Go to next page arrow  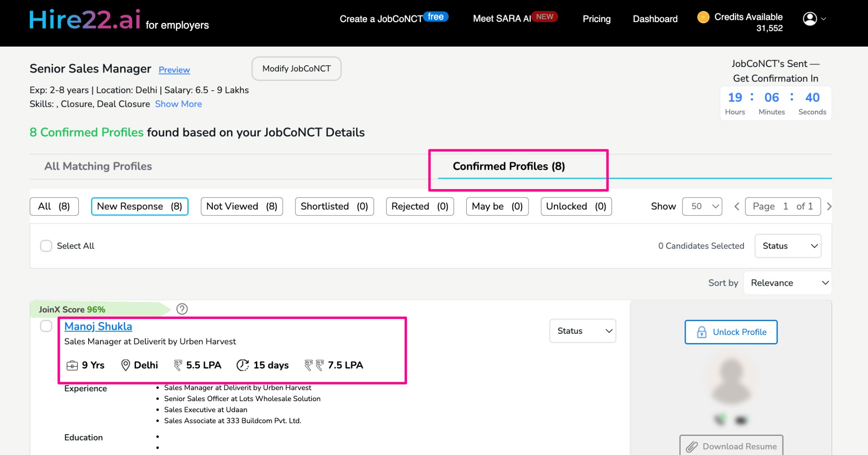pos(829,207)
